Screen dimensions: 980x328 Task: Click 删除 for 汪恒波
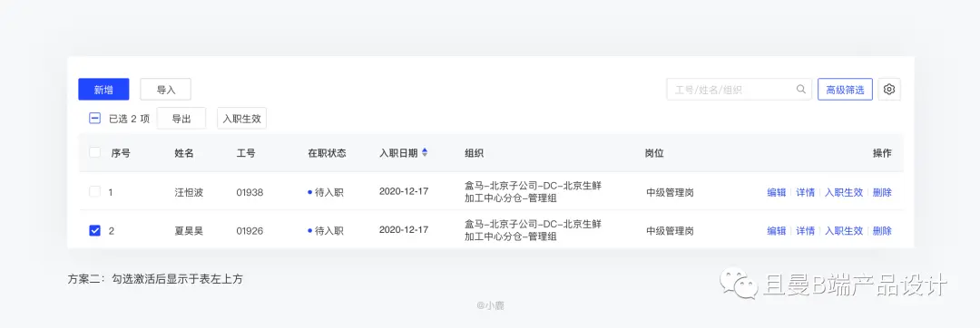(882, 192)
